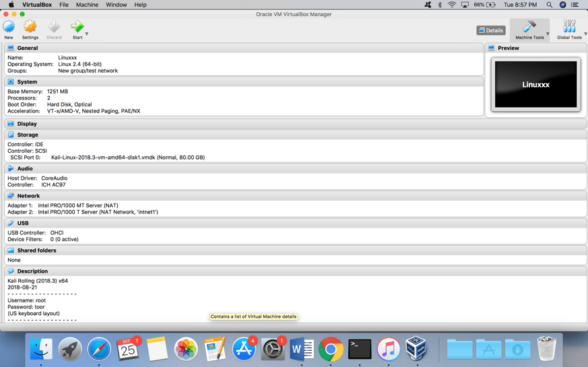The height and width of the screenshot is (367, 588).
Task: Open the Shared folders section header
Action: (36, 251)
